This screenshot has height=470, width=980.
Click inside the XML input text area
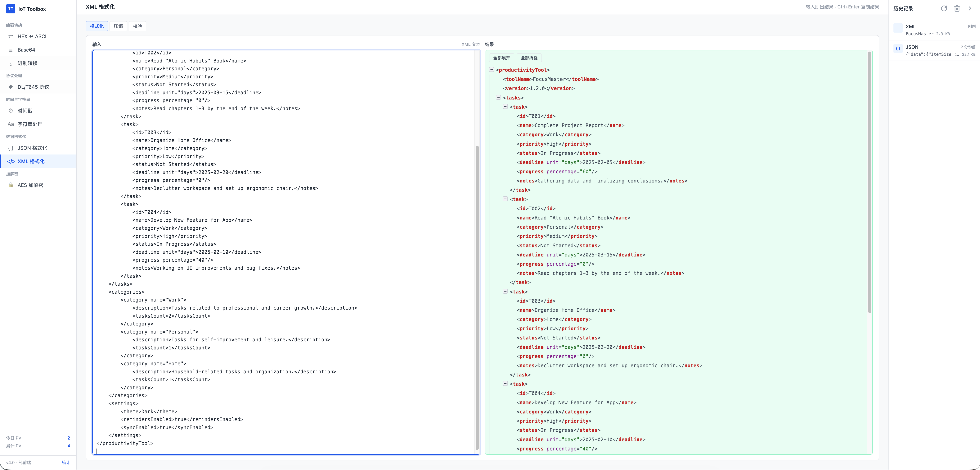(x=284, y=252)
